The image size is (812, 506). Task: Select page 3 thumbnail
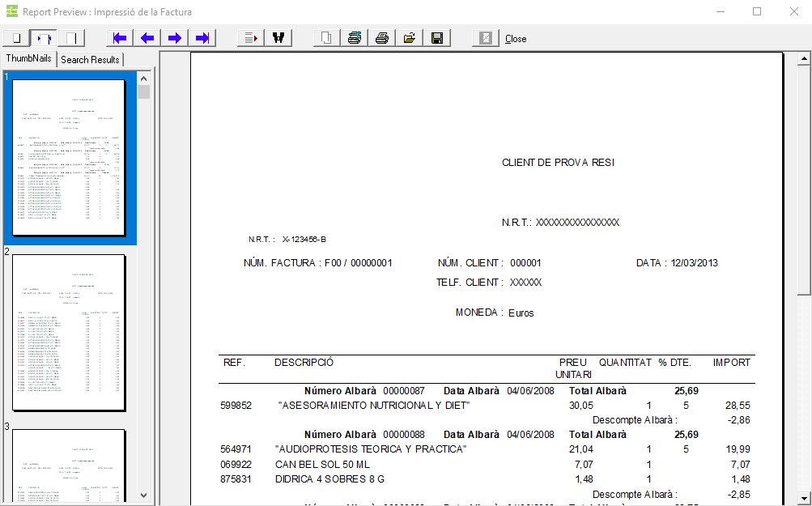pos(69,465)
